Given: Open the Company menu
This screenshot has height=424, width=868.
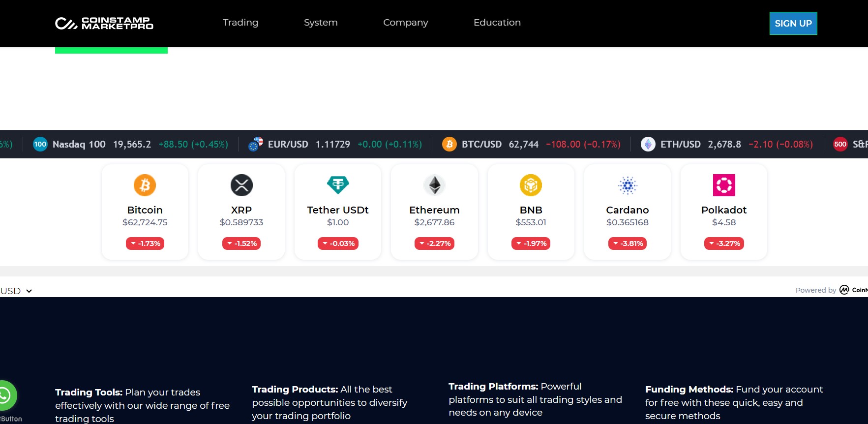Looking at the screenshot, I should pos(406,23).
